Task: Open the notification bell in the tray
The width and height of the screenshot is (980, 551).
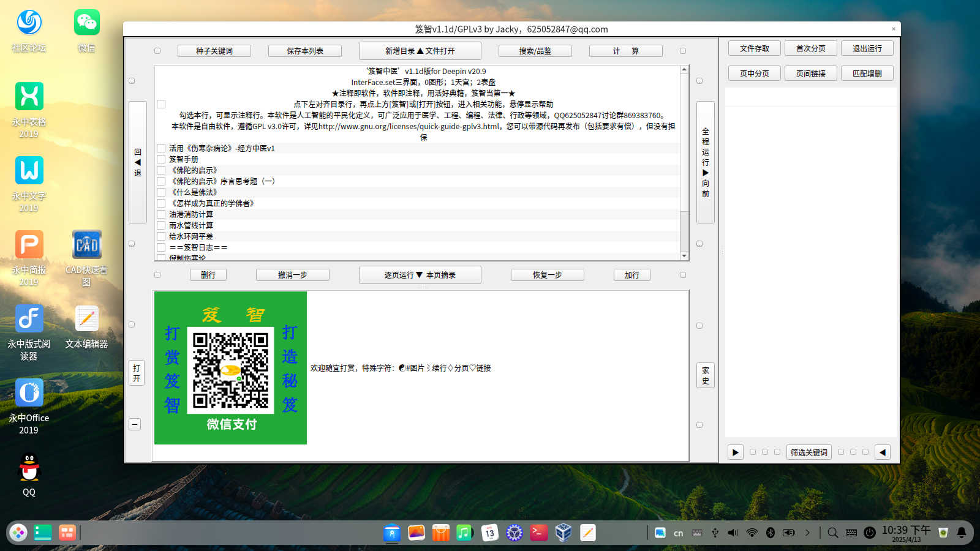Action: (962, 533)
